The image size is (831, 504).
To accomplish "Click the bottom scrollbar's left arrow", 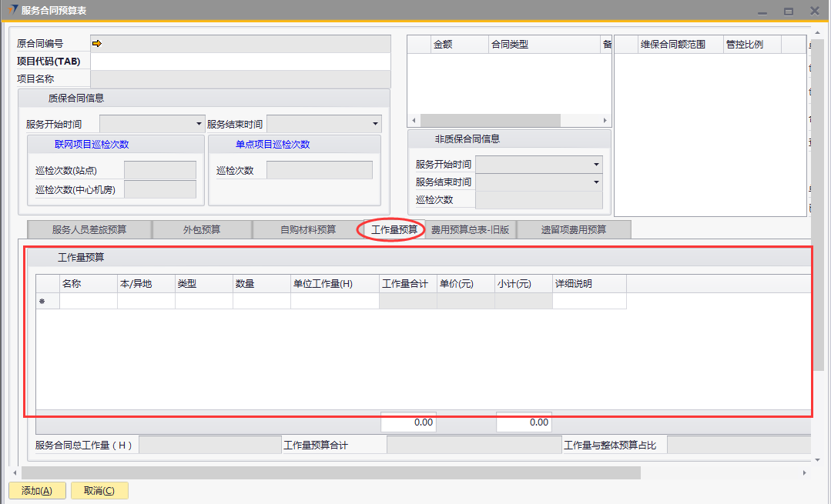I will coord(15,472).
